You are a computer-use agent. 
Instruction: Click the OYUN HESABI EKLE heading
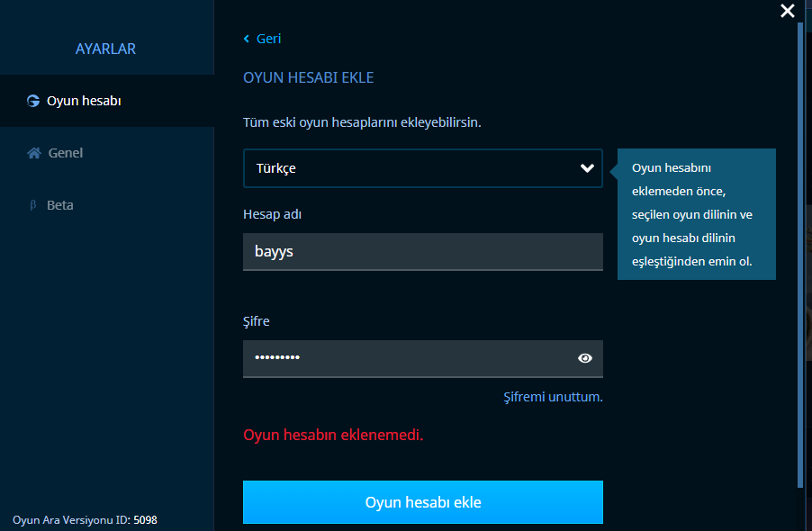pyautogui.click(x=308, y=77)
